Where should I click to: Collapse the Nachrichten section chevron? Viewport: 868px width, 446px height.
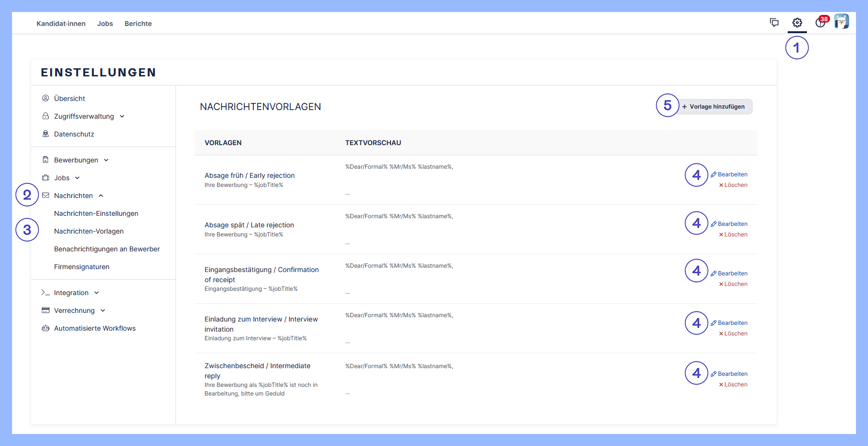tap(101, 196)
